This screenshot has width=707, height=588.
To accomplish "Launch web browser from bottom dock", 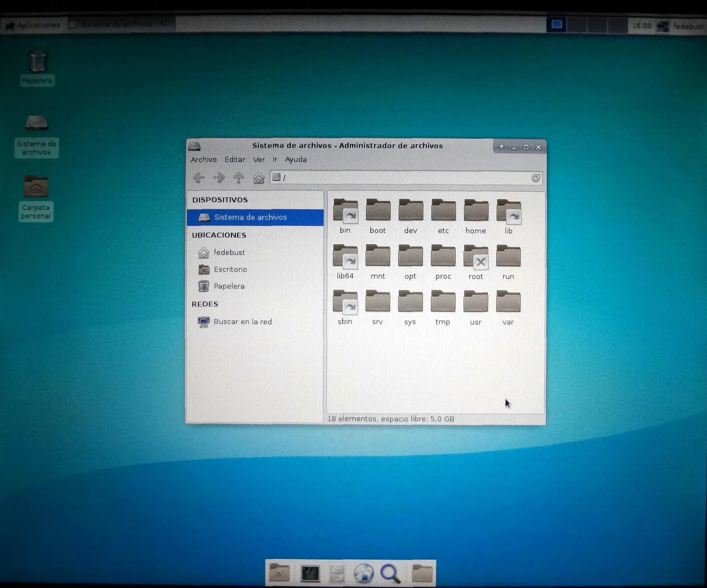I will [364, 573].
